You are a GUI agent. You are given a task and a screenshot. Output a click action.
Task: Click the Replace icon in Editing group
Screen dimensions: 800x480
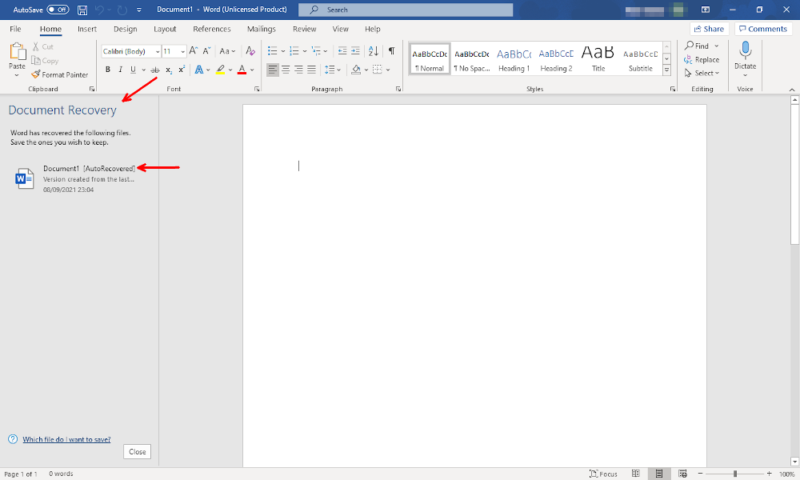688,60
